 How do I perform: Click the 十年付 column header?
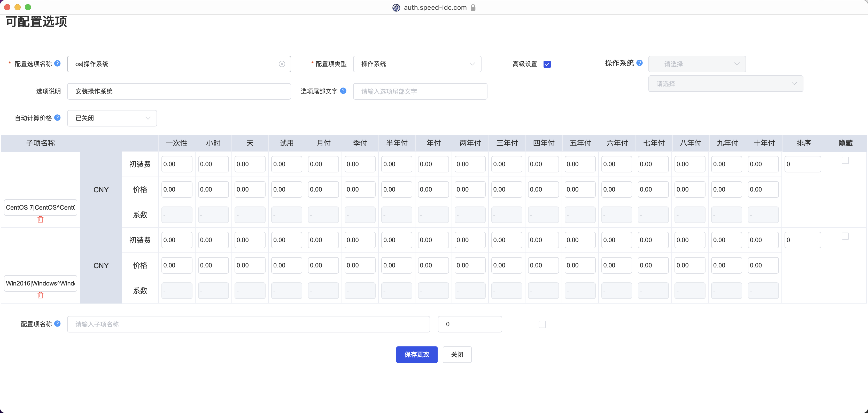764,143
